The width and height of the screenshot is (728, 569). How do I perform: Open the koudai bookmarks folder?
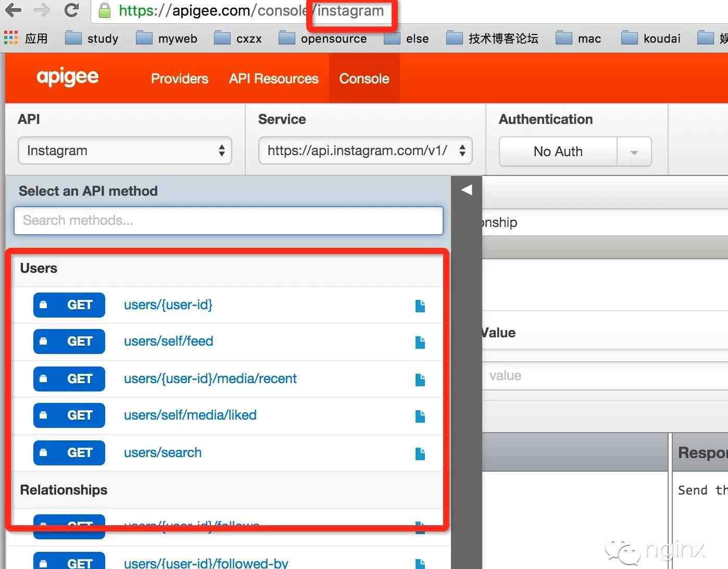coord(651,39)
